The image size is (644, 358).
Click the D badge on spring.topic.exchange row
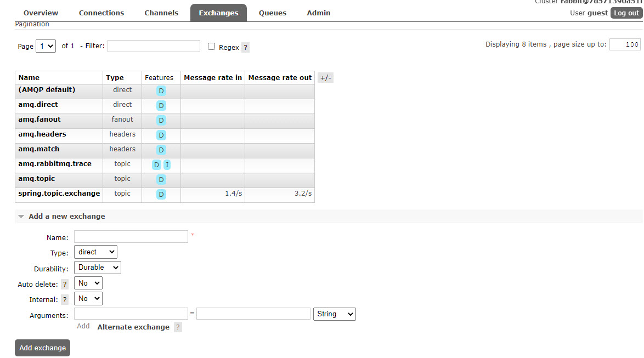(161, 195)
